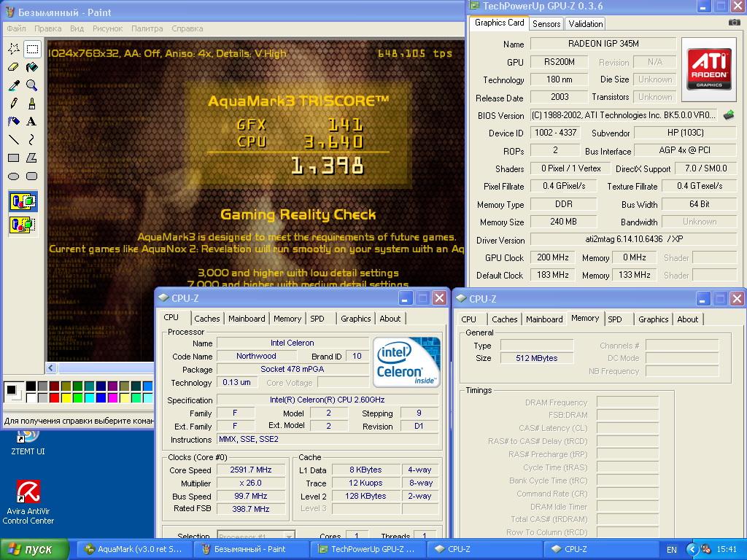Open the Палитра menu in Paint
The image size is (747, 560).
pos(147,28)
